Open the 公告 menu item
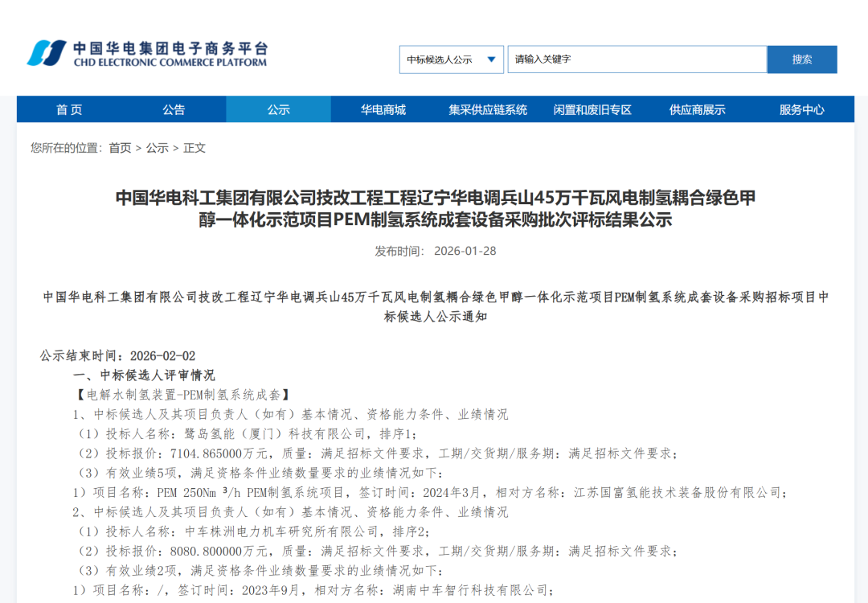The width and height of the screenshot is (868, 603). (x=175, y=109)
